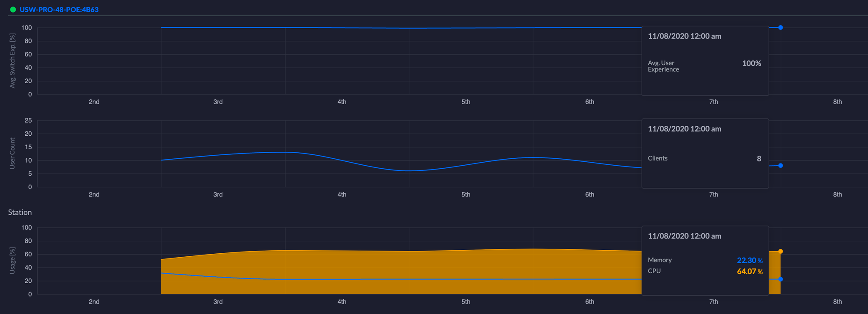Click the Usage [%] axis title
The height and width of the screenshot is (314, 868).
tap(13, 260)
